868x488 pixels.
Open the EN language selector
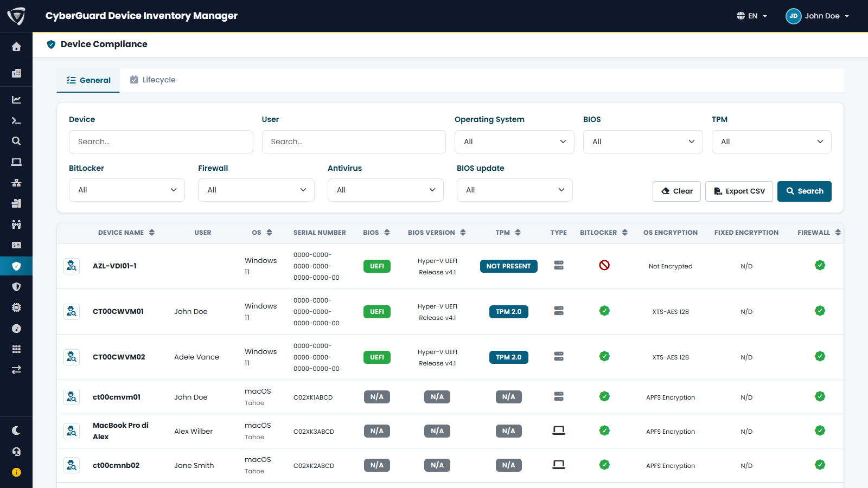pyautogui.click(x=752, y=16)
